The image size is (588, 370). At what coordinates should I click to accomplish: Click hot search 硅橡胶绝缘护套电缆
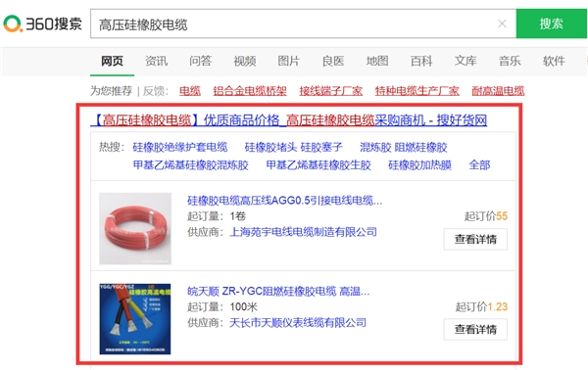pos(180,147)
